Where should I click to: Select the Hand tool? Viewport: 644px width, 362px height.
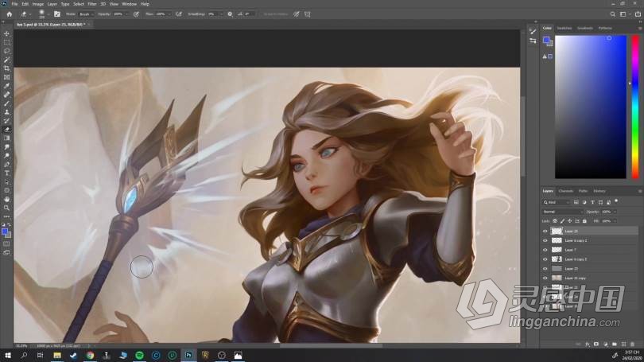[6, 199]
